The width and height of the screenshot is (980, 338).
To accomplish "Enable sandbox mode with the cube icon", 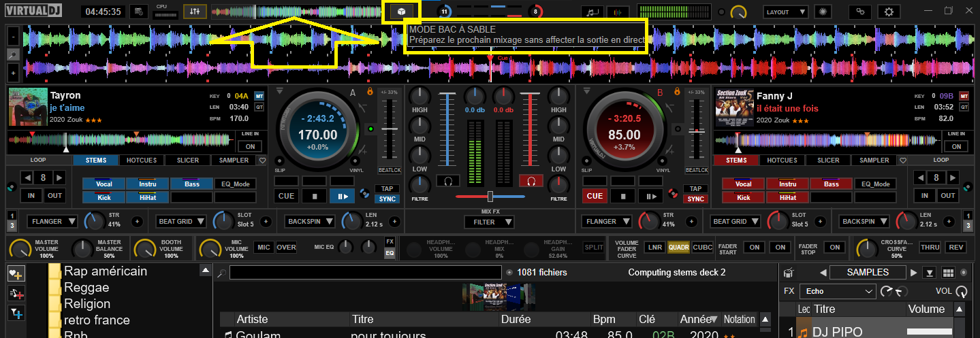I will click(402, 12).
